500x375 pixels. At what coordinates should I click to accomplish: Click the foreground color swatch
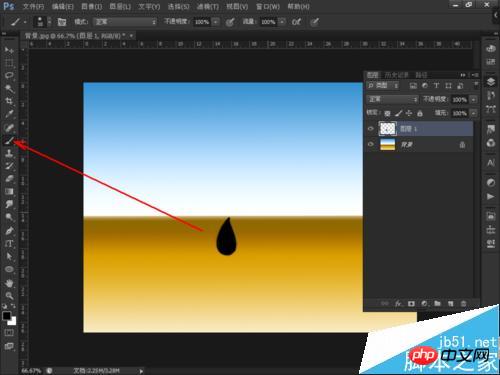pyautogui.click(x=6, y=316)
